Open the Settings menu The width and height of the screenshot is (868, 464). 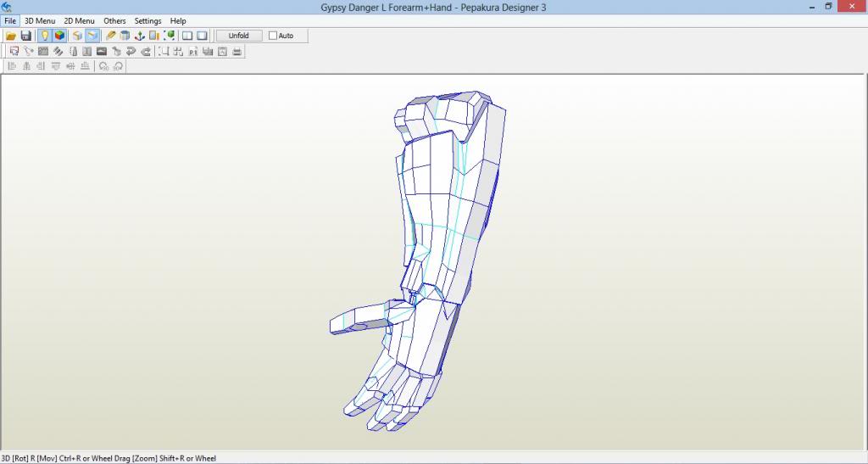click(147, 21)
